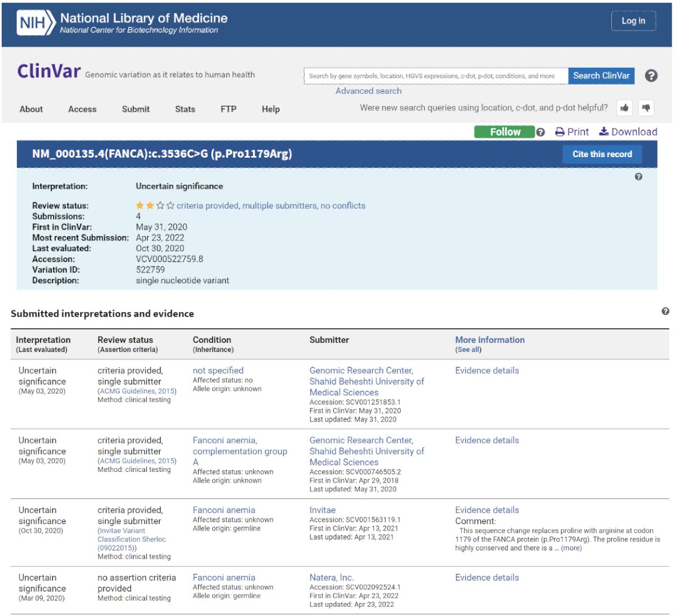Screen dimensions: 678x616
Task: Give thumbs down feedback on search queries
Action: tap(646, 108)
